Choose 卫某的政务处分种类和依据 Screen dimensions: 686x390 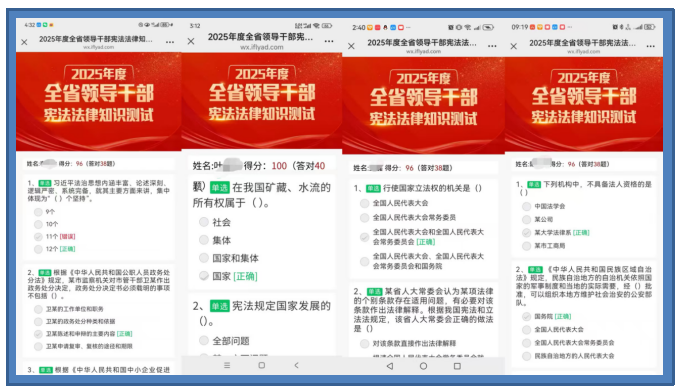(75, 321)
